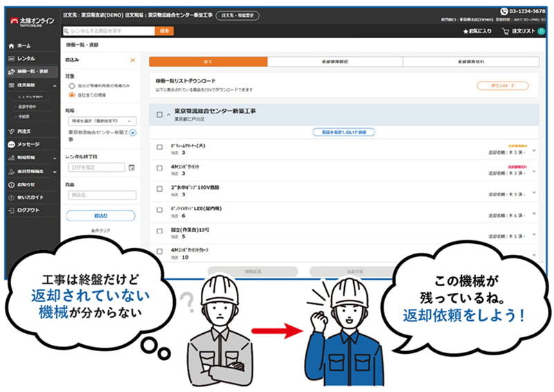
Task: Open the 注文リスト shopping cart
Action: (506, 31)
